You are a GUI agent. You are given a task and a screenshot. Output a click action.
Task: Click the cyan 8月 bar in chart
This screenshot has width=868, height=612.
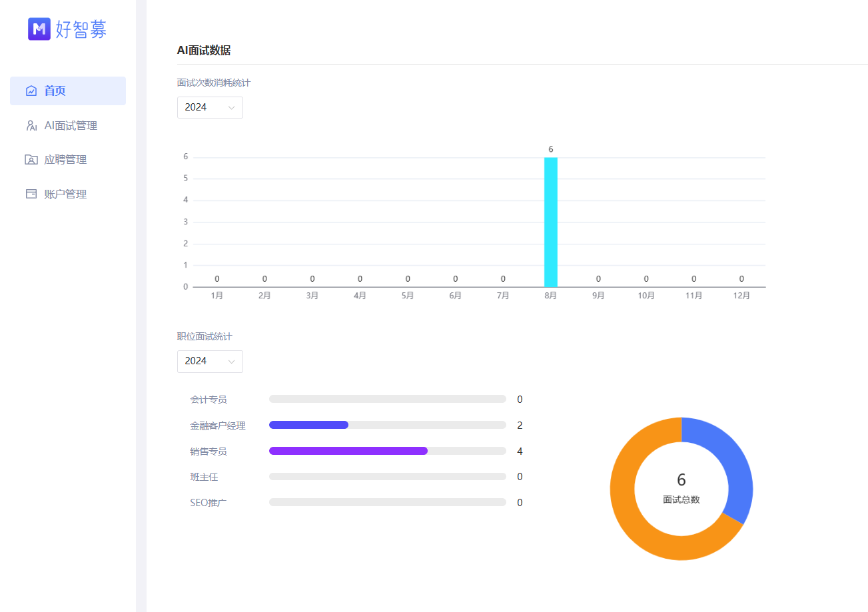tap(550, 222)
